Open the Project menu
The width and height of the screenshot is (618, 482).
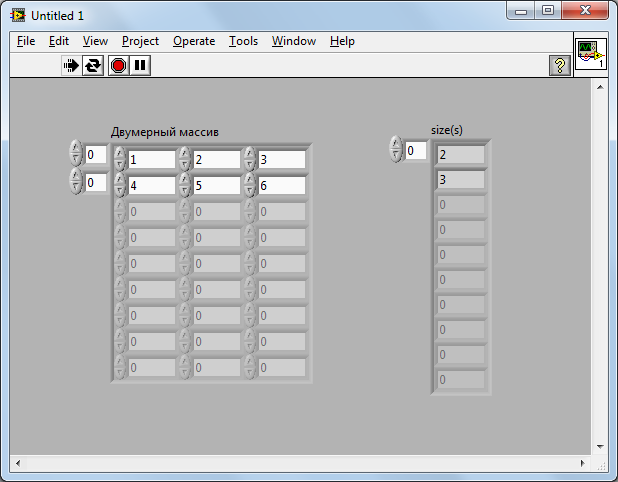click(140, 41)
